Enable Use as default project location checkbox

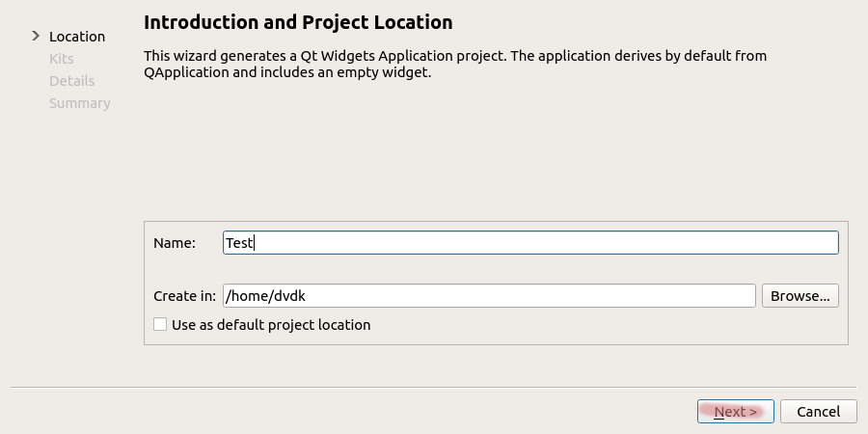click(160, 325)
